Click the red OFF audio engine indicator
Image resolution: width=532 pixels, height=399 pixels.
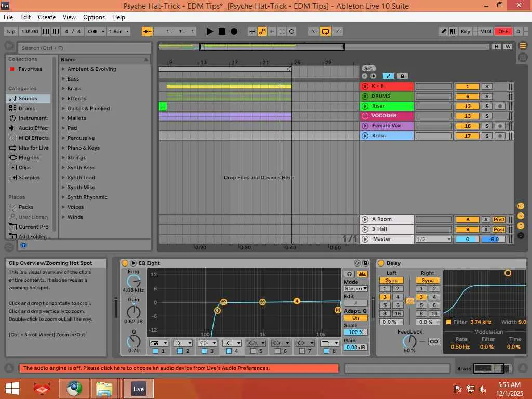coord(503,31)
